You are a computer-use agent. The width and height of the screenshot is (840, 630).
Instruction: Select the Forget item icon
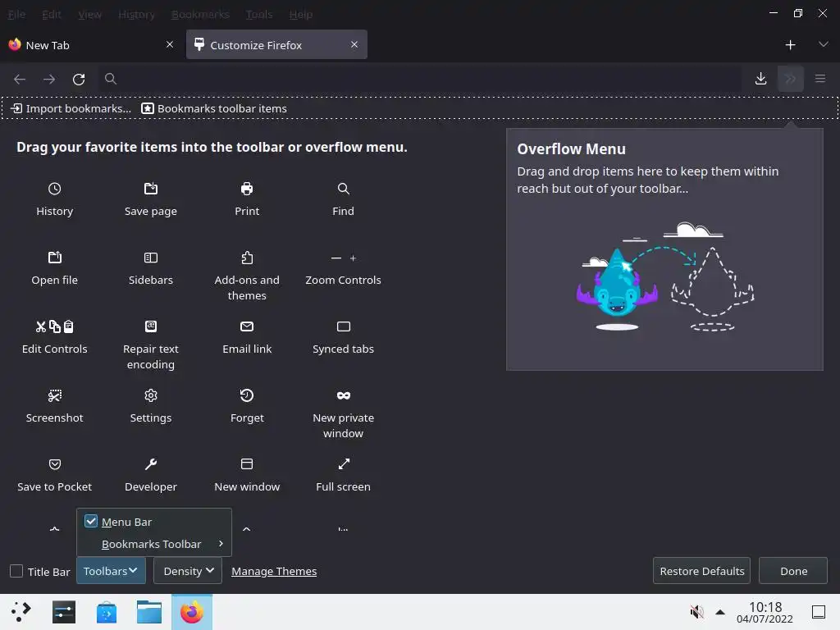pyautogui.click(x=246, y=395)
